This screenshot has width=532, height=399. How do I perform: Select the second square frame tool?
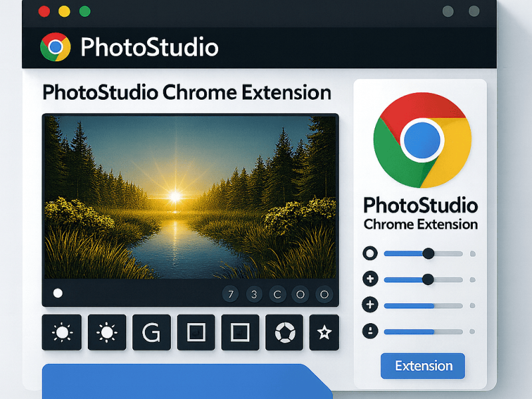tap(240, 332)
